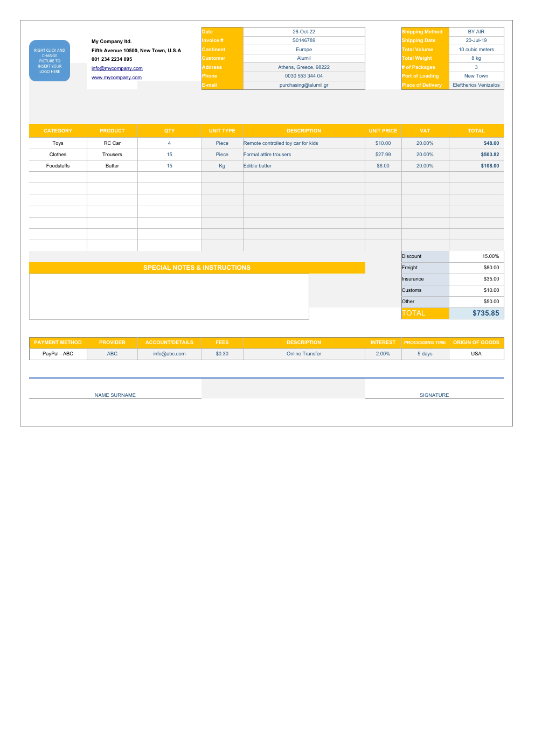Click delivery place Eleftherios Venizelos
This screenshot has width=535, height=756.
pyautogui.click(x=476, y=85)
